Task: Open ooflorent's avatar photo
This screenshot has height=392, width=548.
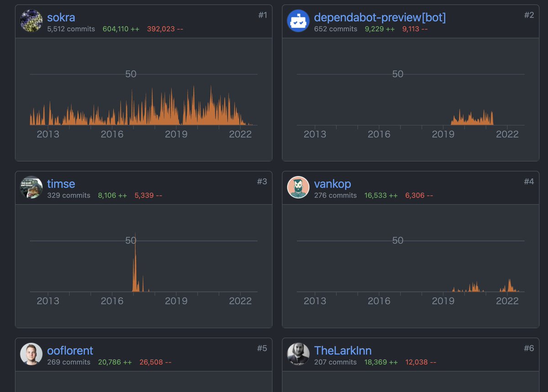Action: coord(32,354)
